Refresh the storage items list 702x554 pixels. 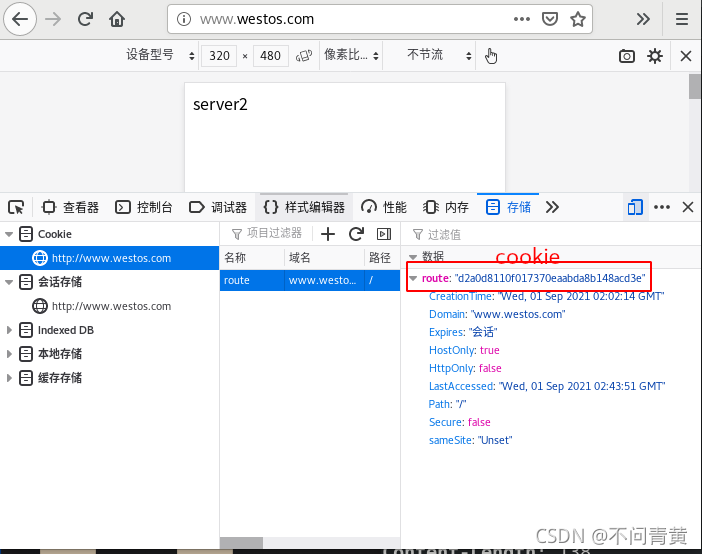(x=356, y=234)
